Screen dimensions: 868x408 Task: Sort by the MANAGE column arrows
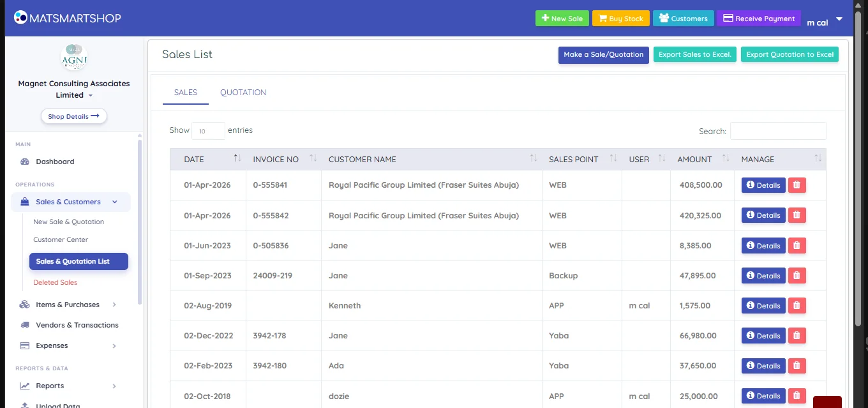click(x=818, y=158)
